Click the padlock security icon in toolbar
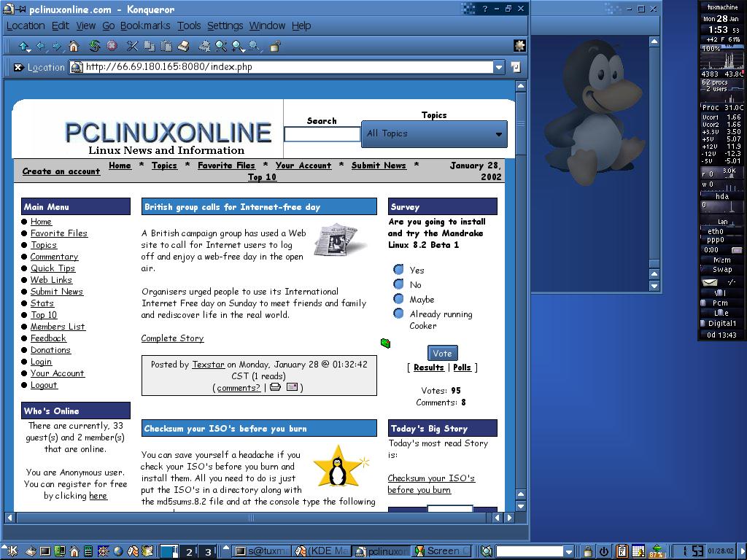747x560 pixels. pyautogui.click(x=275, y=46)
